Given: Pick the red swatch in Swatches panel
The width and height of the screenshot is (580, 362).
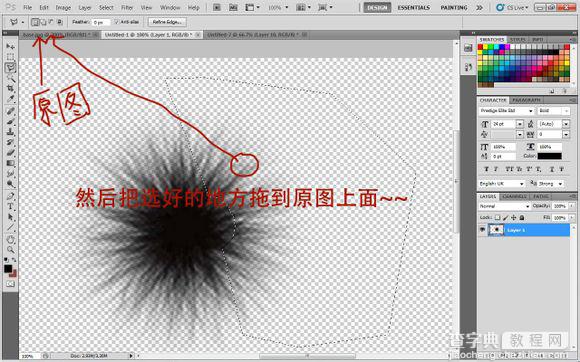Looking at the screenshot, I should pyautogui.click(x=480, y=47).
